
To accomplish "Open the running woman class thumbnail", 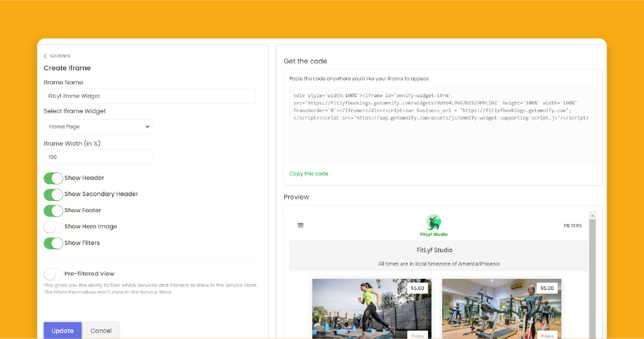I will [x=371, y=309].
